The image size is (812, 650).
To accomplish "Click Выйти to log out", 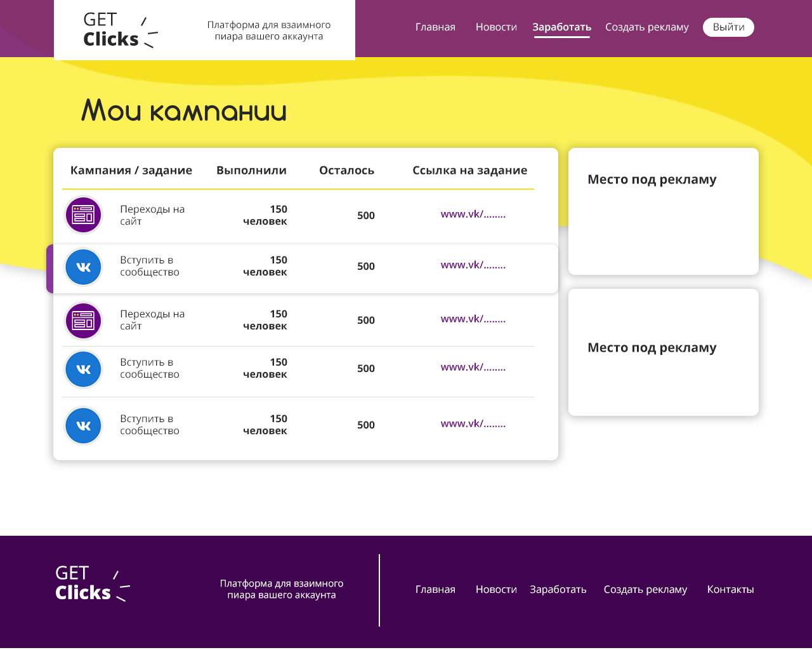I will click(x=728, y=27).
